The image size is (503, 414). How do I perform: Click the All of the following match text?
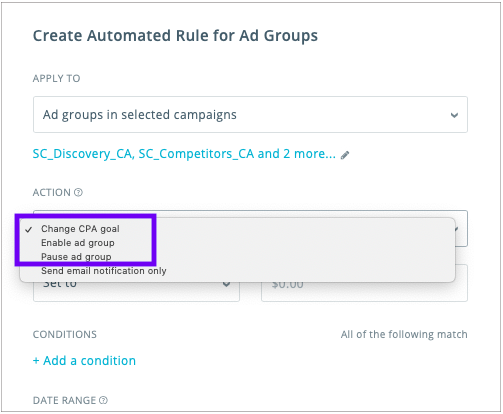point(404,334)
